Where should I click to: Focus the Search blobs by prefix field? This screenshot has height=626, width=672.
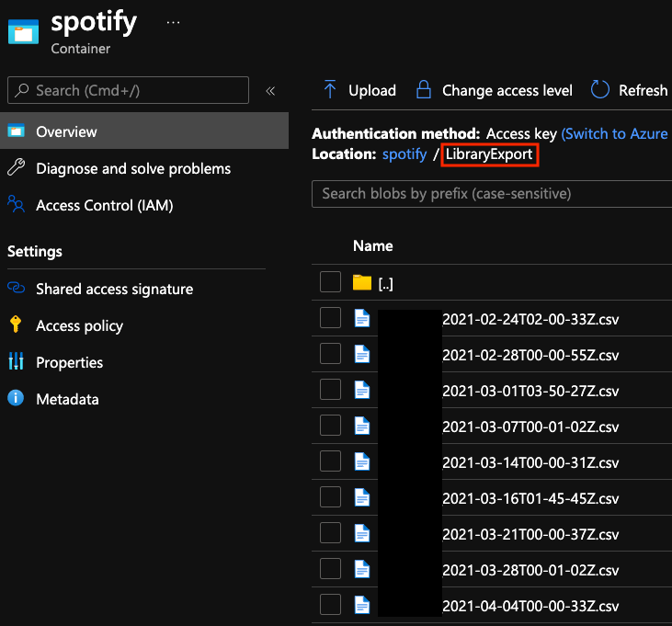(492, 194)
